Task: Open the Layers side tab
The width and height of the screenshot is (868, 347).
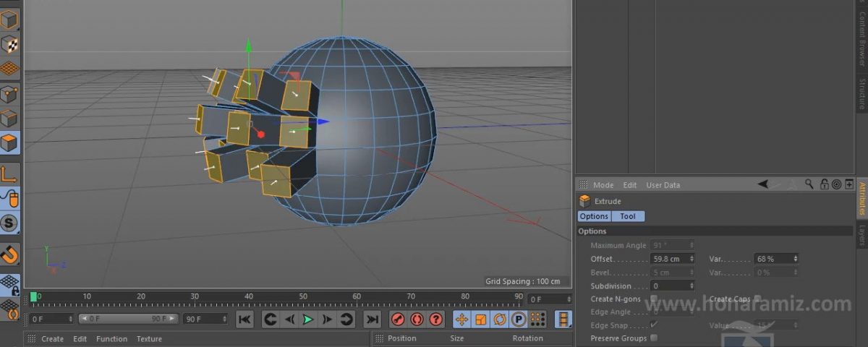Action: [x=862, y=234]
